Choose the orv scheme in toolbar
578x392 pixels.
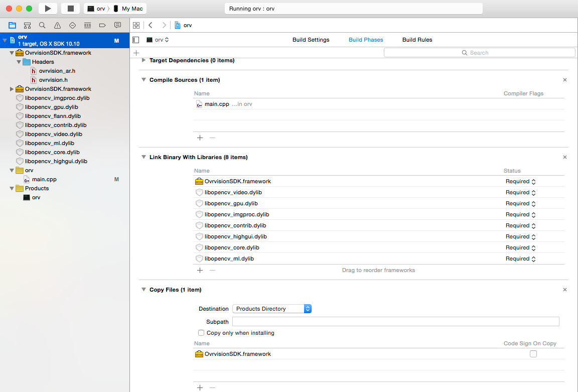96,9
